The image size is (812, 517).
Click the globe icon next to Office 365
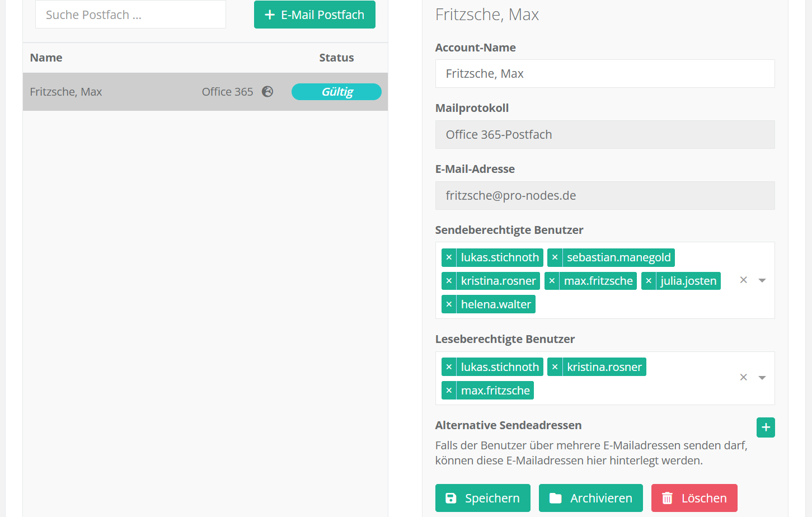(x=267, y=92)
